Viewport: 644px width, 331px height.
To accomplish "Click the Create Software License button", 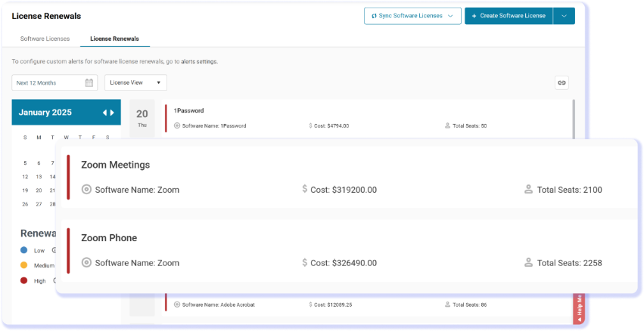I will (x=509, y=16).
